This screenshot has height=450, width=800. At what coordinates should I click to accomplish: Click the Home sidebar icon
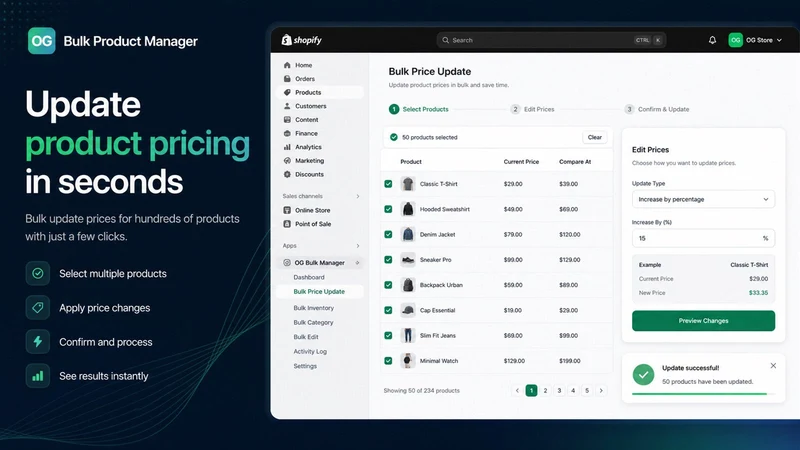click(x=287, y=65)
